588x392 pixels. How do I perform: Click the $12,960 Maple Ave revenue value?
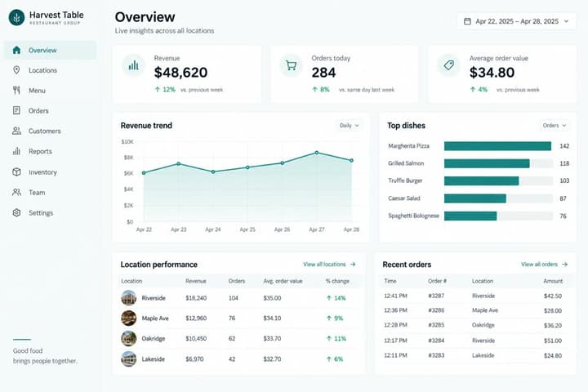(196, 318)
